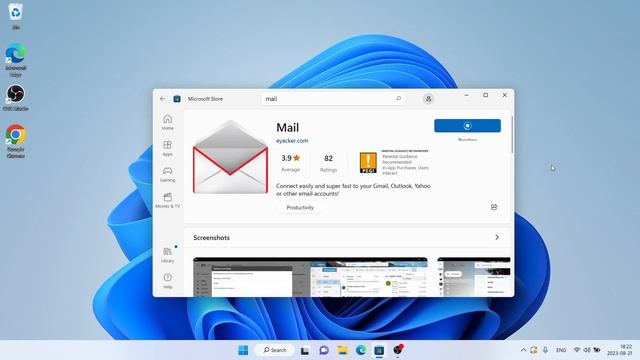
Task: Click the microphone tray icon
Action: point(545,350)
